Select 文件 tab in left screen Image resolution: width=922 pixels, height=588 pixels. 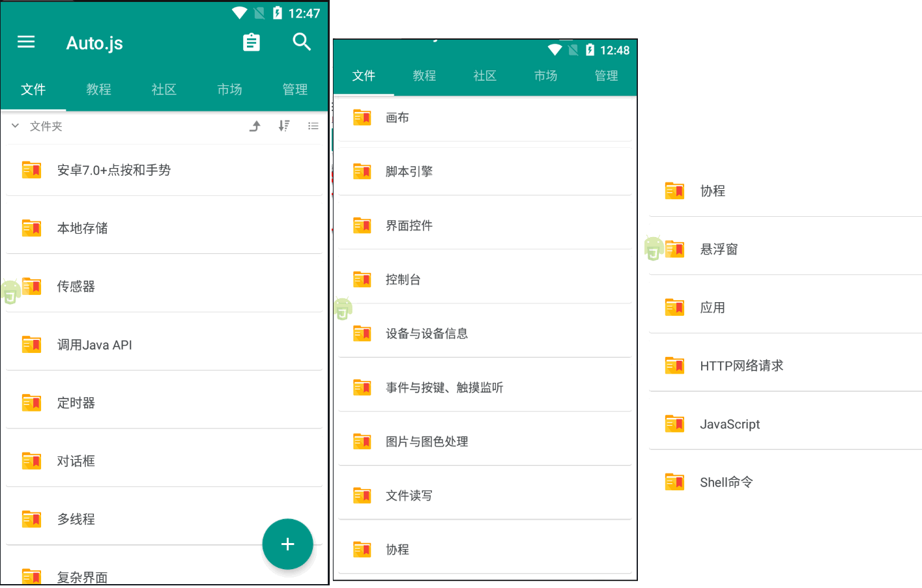33,89
